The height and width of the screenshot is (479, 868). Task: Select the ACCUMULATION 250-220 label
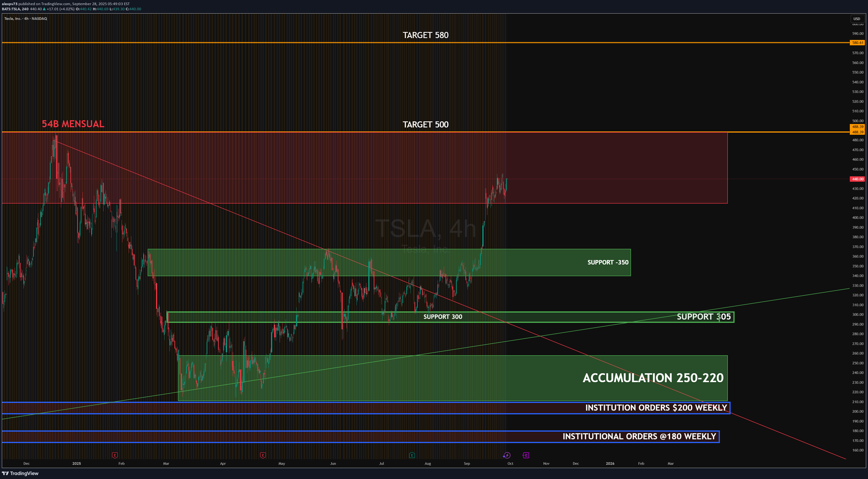click(653, 378)
